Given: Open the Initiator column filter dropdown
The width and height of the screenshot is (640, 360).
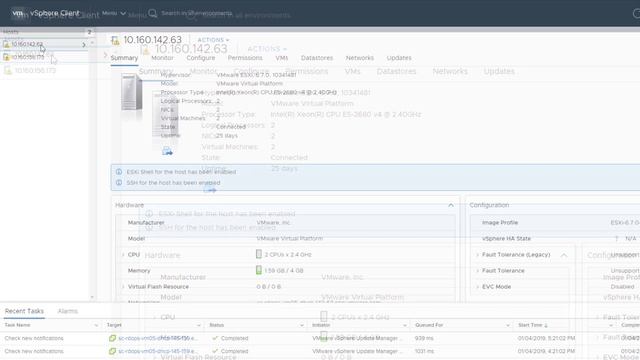Looking at the screenshot, I should [405, 325].
